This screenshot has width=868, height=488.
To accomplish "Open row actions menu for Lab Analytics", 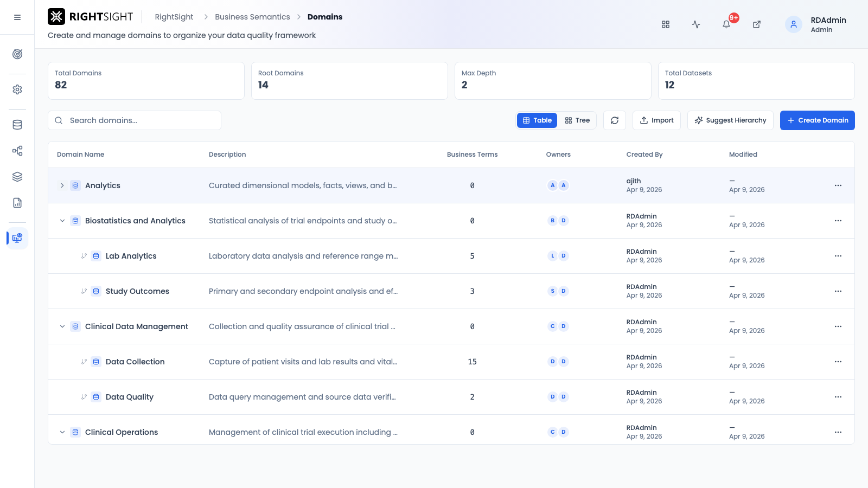I will (838, 256).
